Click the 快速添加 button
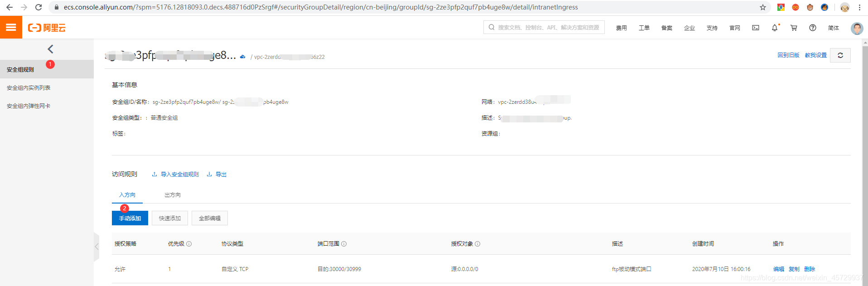The width and height of the screenshot is (868, 286). [x=170, y=218]
